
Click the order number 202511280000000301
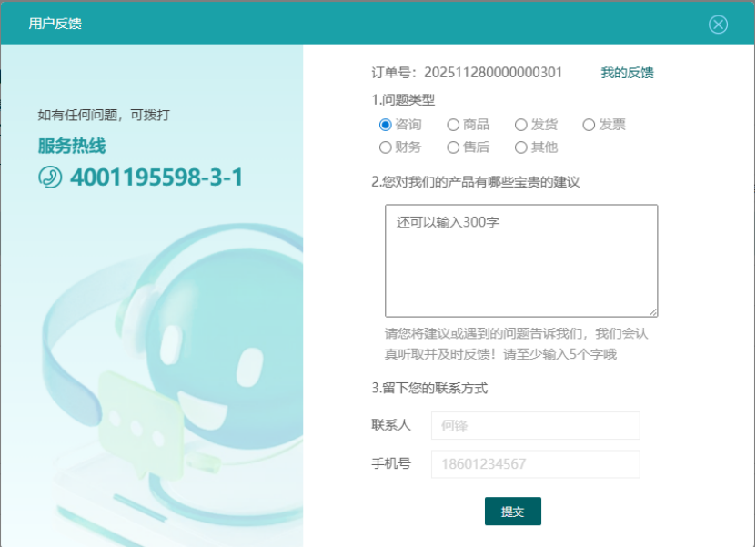493,73
